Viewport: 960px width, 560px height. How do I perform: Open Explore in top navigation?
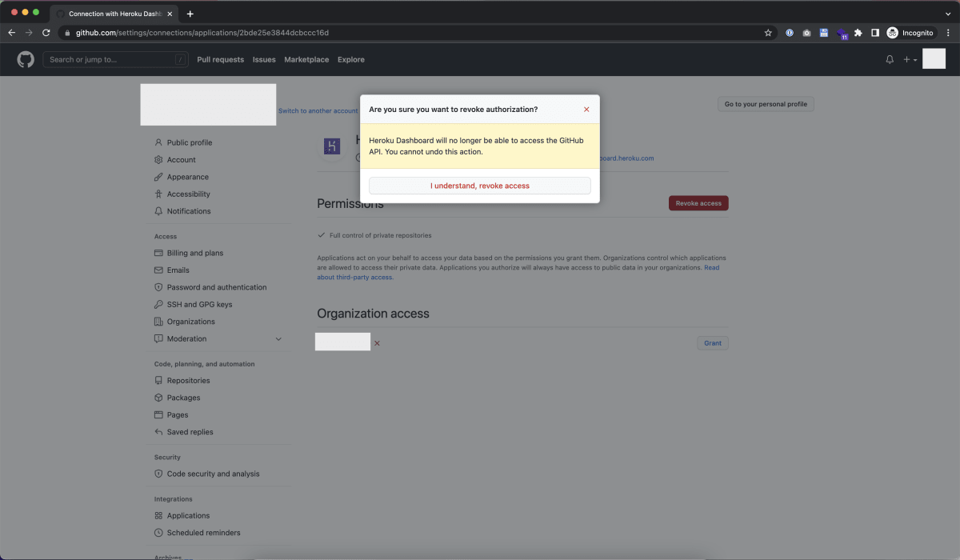click(351, 59)
